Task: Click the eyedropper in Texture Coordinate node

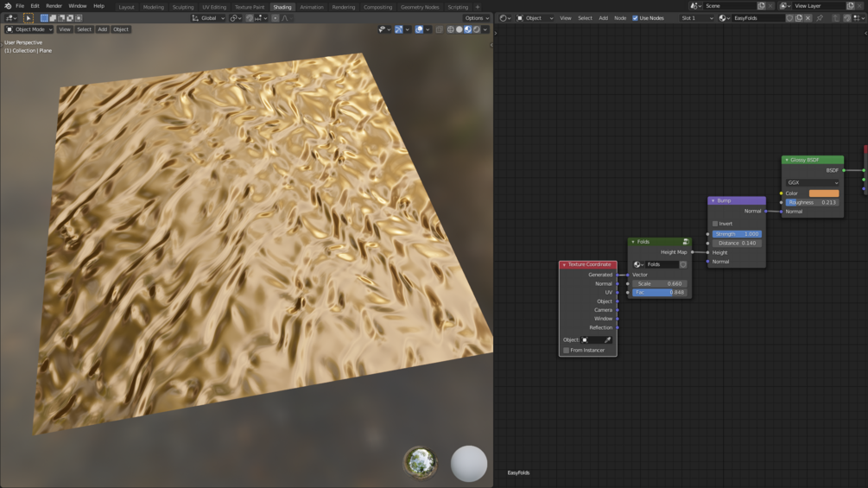Action: tap(607, 339)
